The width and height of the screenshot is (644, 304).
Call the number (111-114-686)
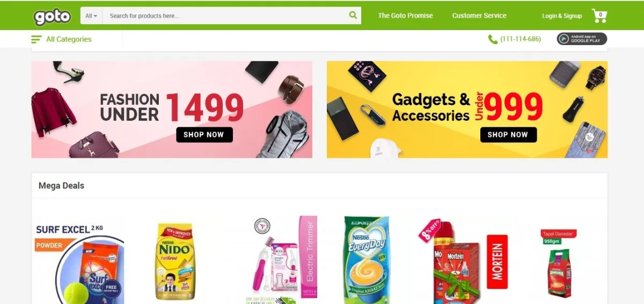tap(521, 39)
